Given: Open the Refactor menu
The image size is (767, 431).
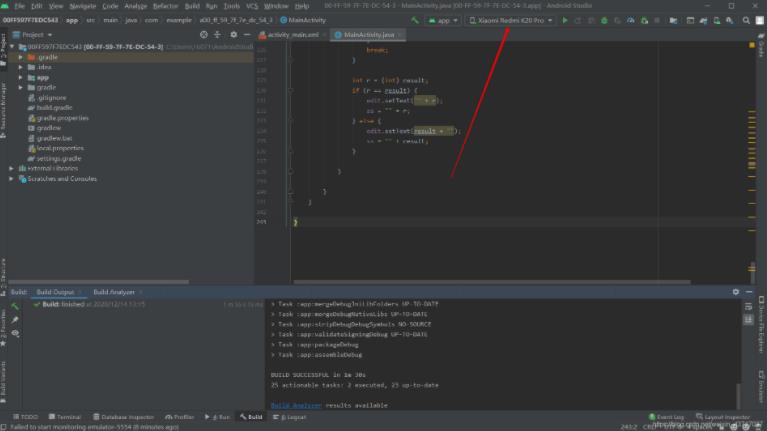Looking at the screenshot, I should point(165,6).
